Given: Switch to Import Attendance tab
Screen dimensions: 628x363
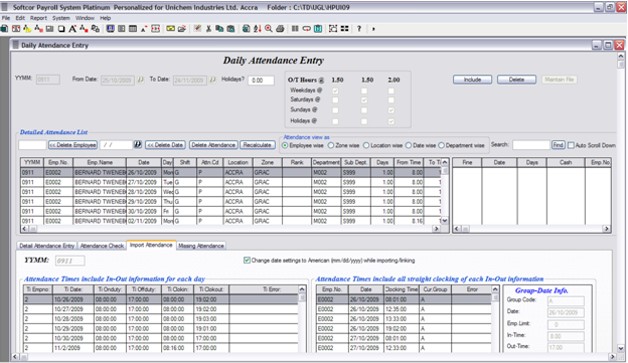Looking at the screenshot, I should (151, 245).
